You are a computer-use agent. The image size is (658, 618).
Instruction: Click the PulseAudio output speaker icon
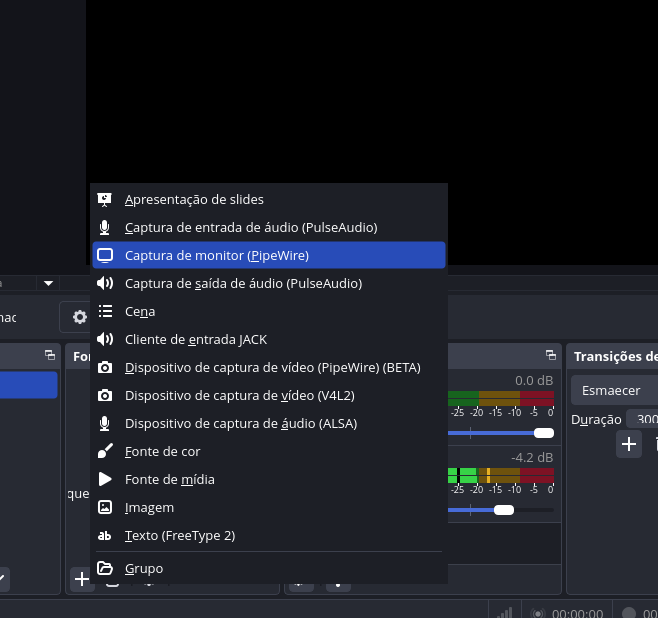tap(105, 283)
